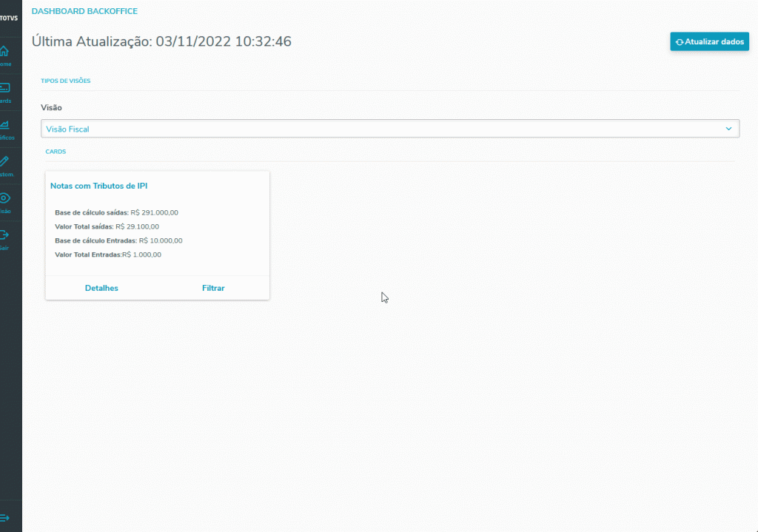Click the Notas com Tributos de IPI title

(x=98, y=186)
